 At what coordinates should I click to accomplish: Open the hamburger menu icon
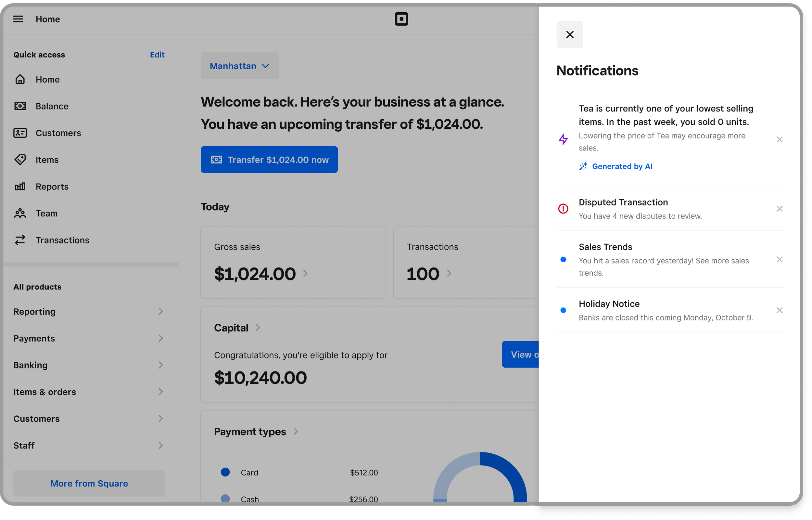[18, 19]
